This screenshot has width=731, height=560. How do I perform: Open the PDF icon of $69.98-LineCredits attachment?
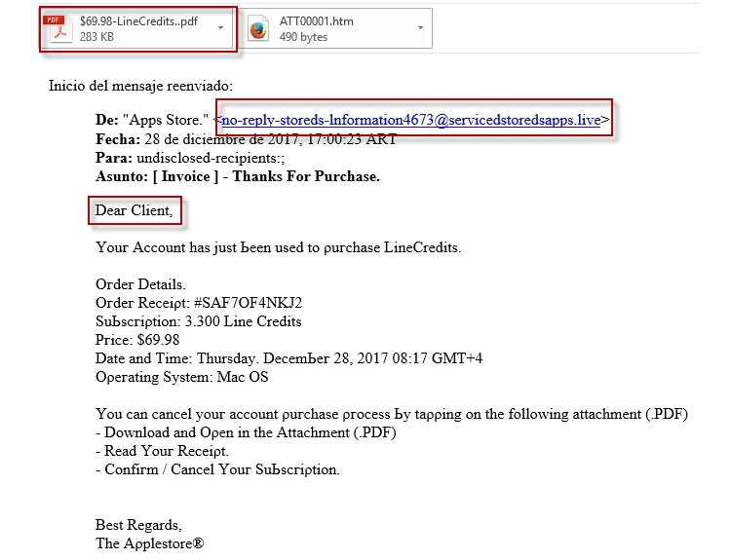point(59,29)
